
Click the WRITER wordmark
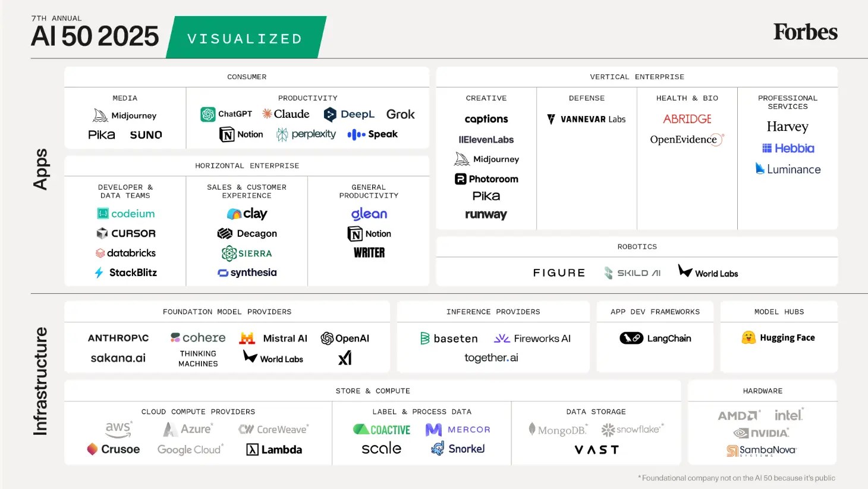point(369,253)
